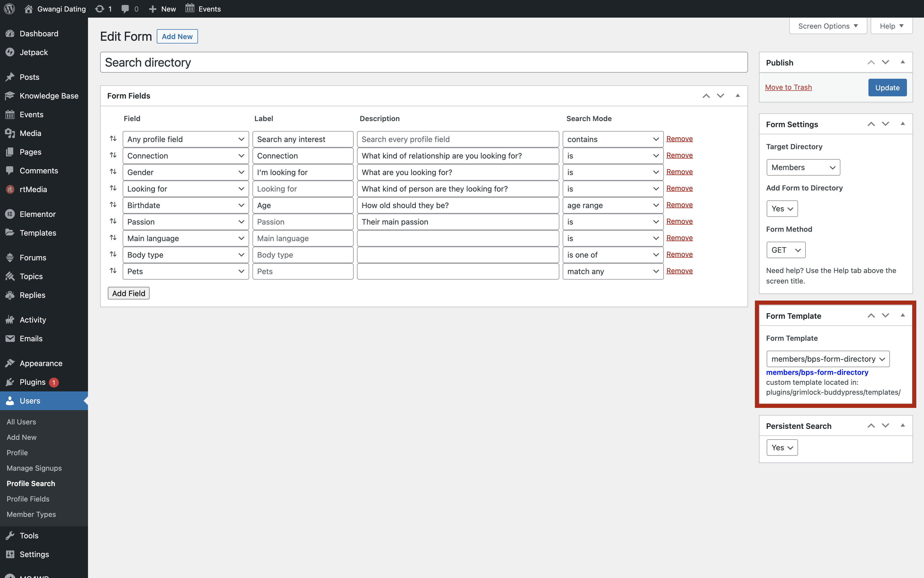Image resolution: width=924 pixels, height=578 pixels.
Task: Remove the Body type field row
Action: [679, 254]
